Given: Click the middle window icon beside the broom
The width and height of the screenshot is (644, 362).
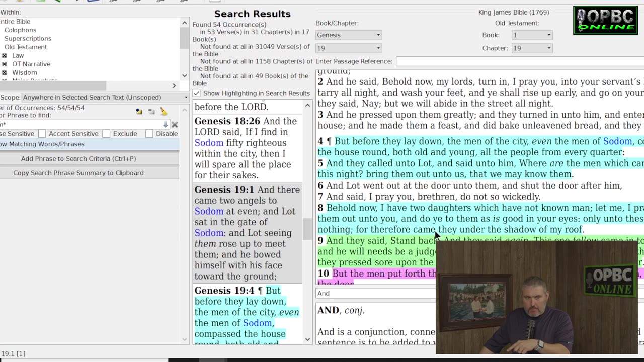Looking at the screenshot, I should pyautogui.click(x=151, y=111).
